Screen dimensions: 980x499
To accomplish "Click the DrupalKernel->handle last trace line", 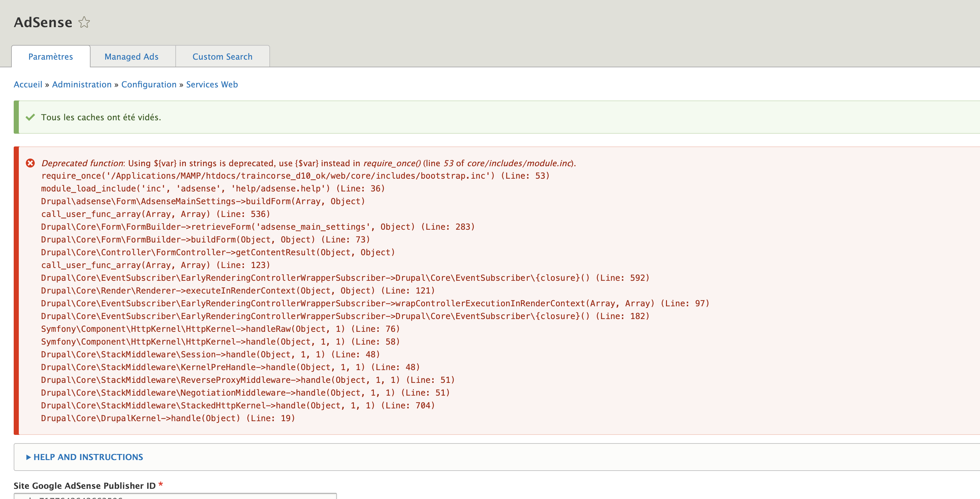I will 168,418.
